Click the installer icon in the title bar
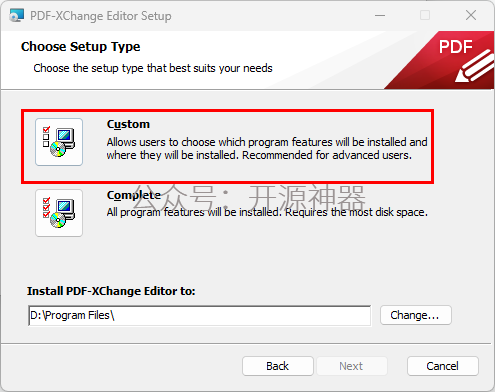Screen dimensions: 495x392 coord(16,16)
